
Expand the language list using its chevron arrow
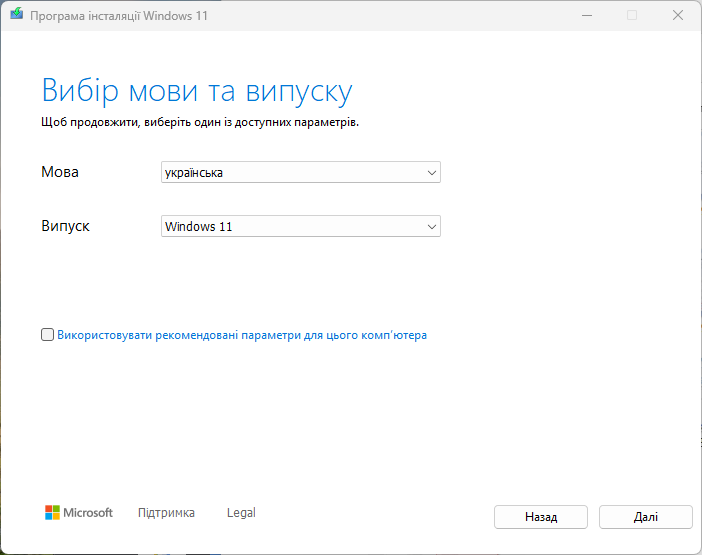coord(432,173)
